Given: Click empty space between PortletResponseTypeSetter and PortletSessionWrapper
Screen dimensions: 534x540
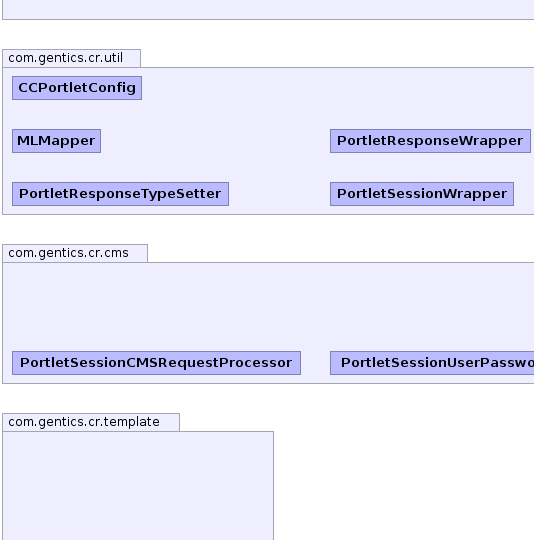Looking at the screenshot, I should [x=279, y=194].
